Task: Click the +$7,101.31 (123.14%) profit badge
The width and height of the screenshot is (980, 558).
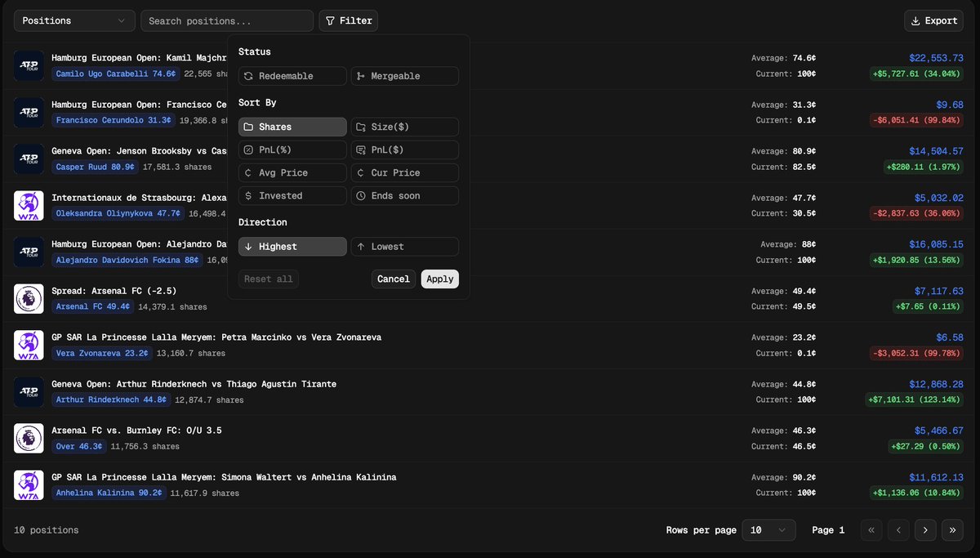Action: click(915, 400)
